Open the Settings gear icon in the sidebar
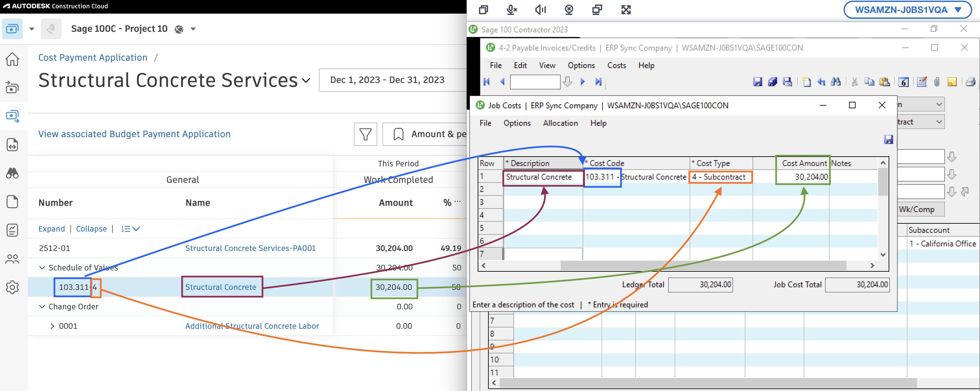This screenshot has width=980, height=391. point(13,287)
